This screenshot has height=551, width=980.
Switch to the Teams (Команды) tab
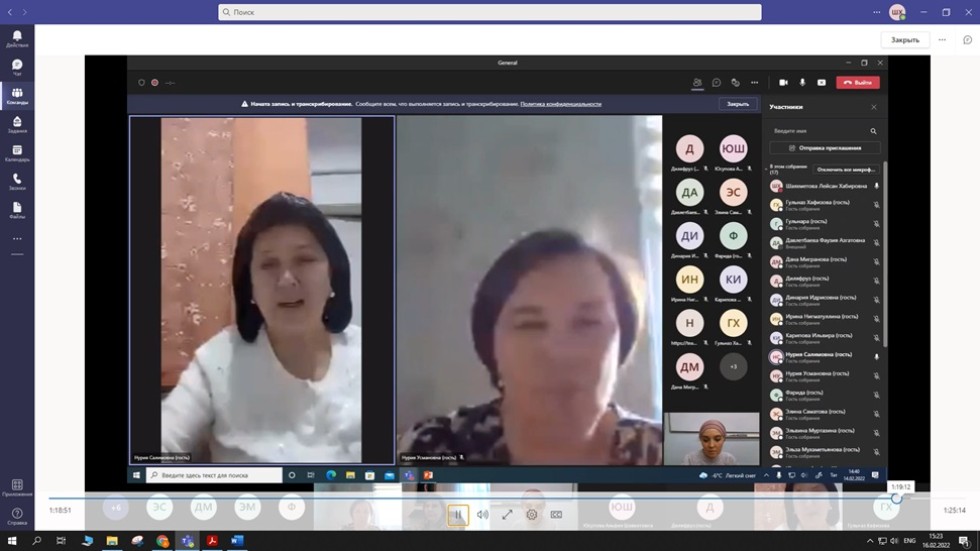click(17, 96)
